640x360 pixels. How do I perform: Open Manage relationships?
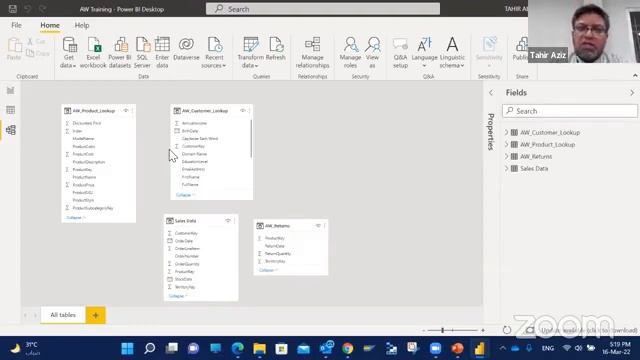(x=312, y=53)
